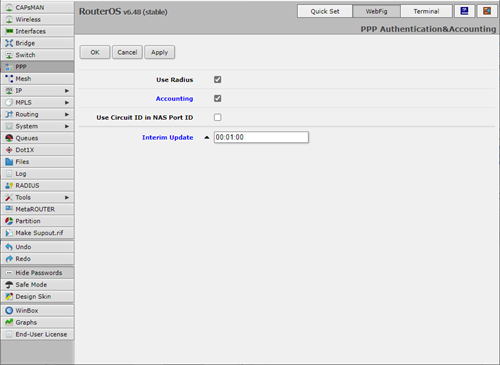Open the Design Skin icon
500x365 pixels.
pyautogui.click(x=9, y=296)
